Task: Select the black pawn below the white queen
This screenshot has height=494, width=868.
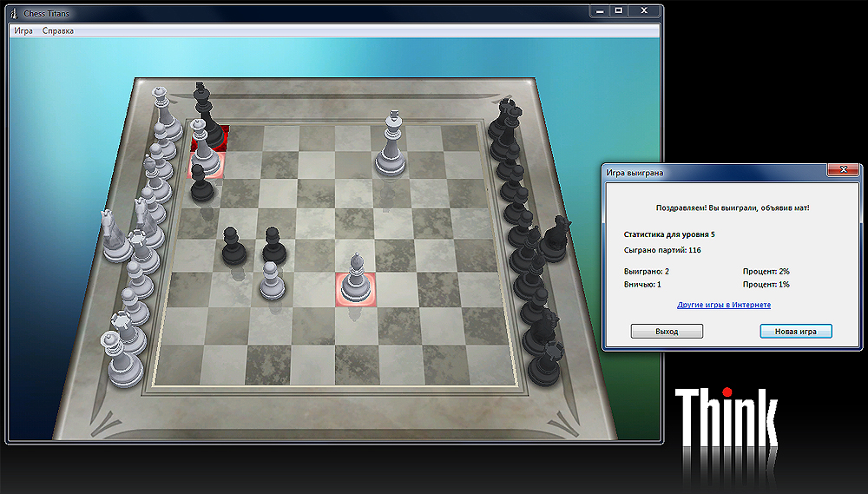Action: (x=201, y=184)
